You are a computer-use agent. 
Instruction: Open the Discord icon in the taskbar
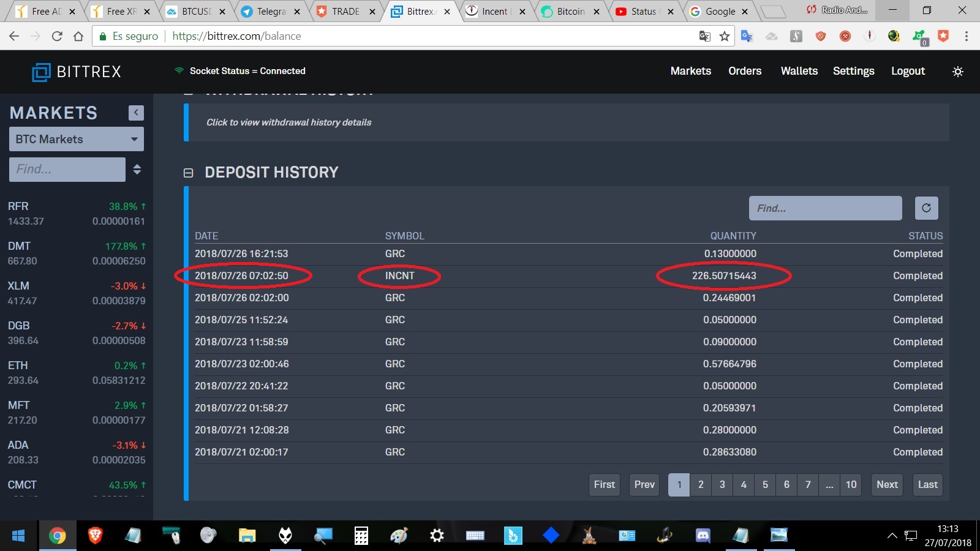coord(703,536)
